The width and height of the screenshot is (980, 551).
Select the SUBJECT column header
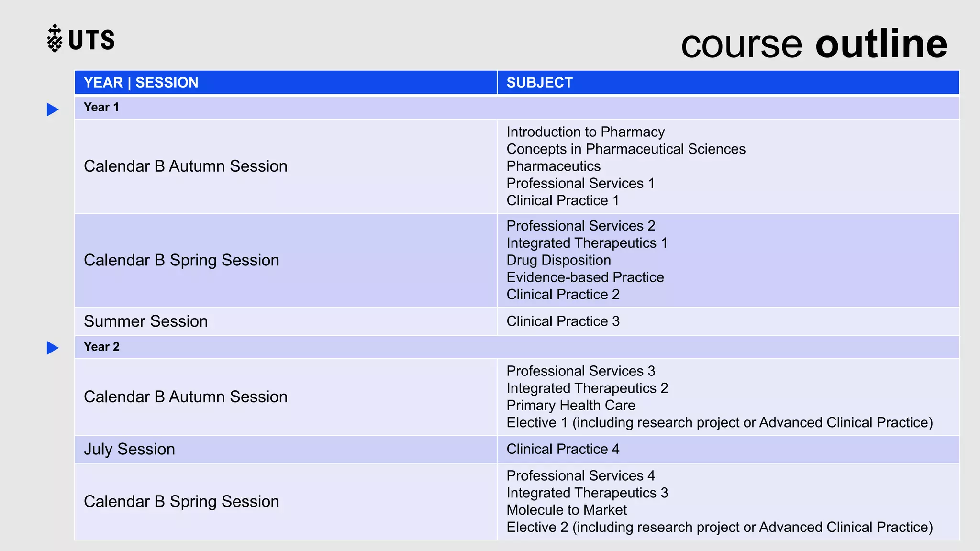click(728, 82)
